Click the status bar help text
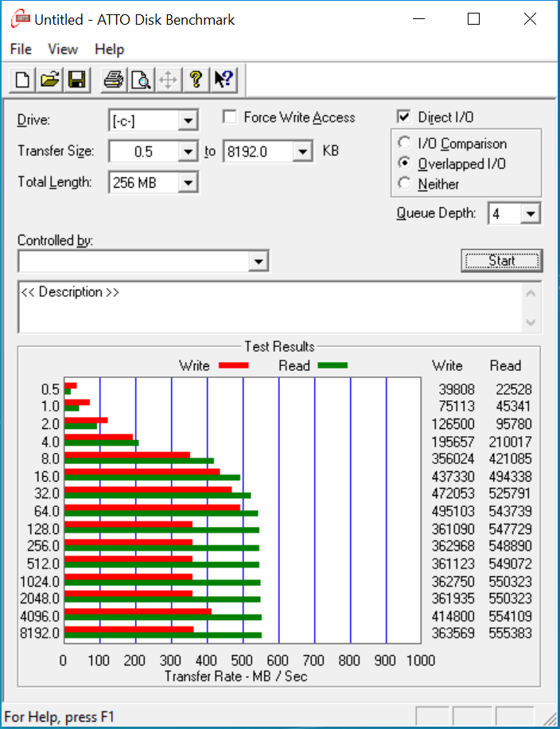560x729 pixels. [x=59, y=716]
